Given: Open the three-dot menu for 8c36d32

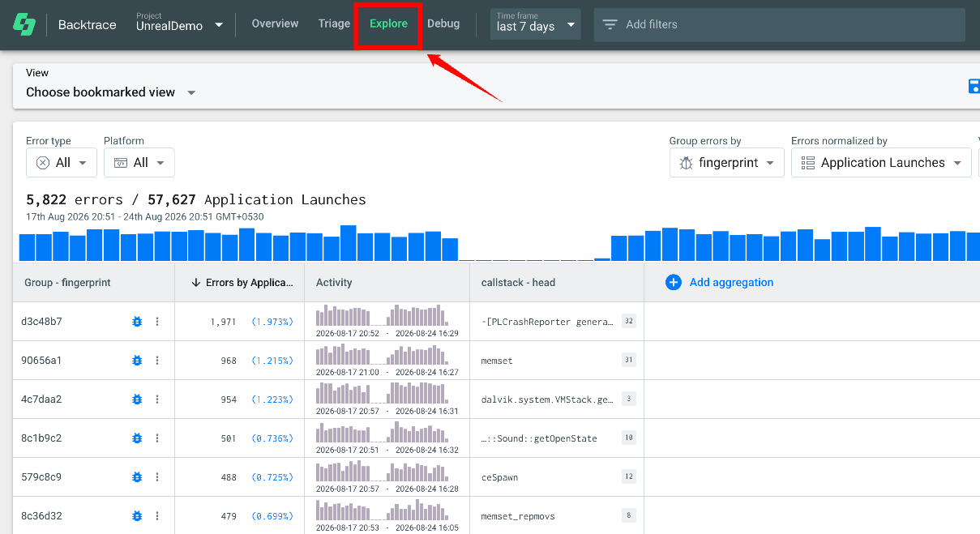Looking at the screenshot, I should point(157,516).
